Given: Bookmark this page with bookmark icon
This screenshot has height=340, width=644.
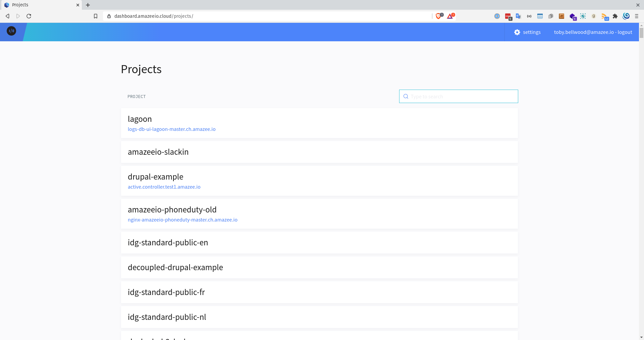Looking at the screenshot, I should 96,16.
